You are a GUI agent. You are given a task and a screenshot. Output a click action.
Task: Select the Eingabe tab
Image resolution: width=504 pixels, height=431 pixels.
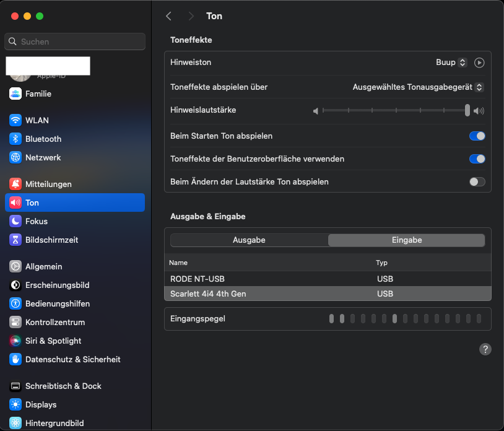(406, 240)
